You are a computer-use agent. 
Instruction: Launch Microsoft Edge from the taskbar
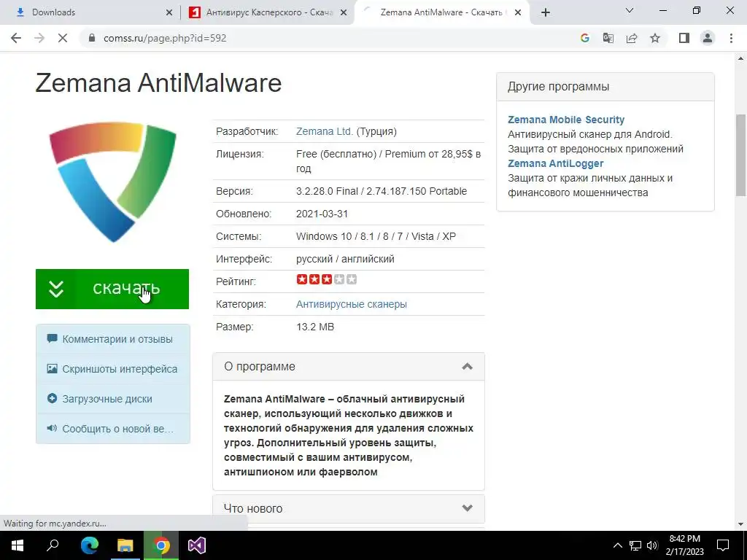pos(89,545)
